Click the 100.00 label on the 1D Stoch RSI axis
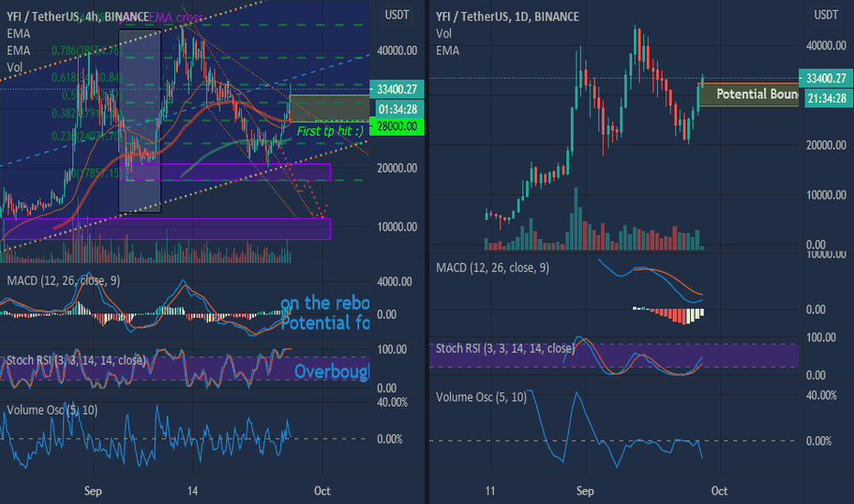Screen dimensions: 854x504 [x=821, y=337]
